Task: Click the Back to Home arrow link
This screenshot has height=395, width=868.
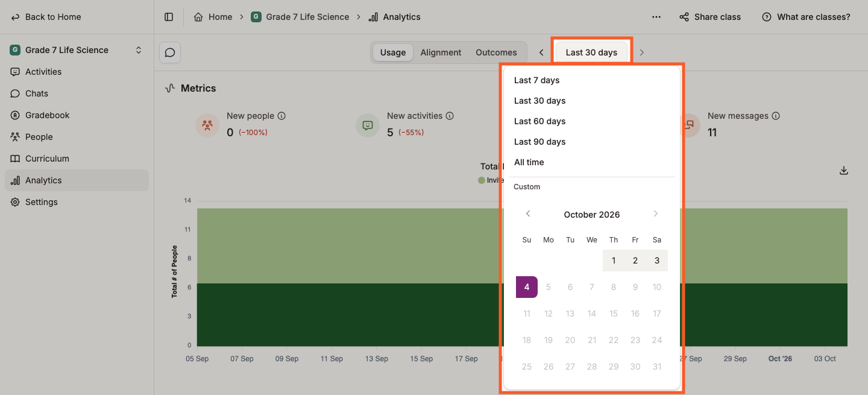Action: [46, 17]
